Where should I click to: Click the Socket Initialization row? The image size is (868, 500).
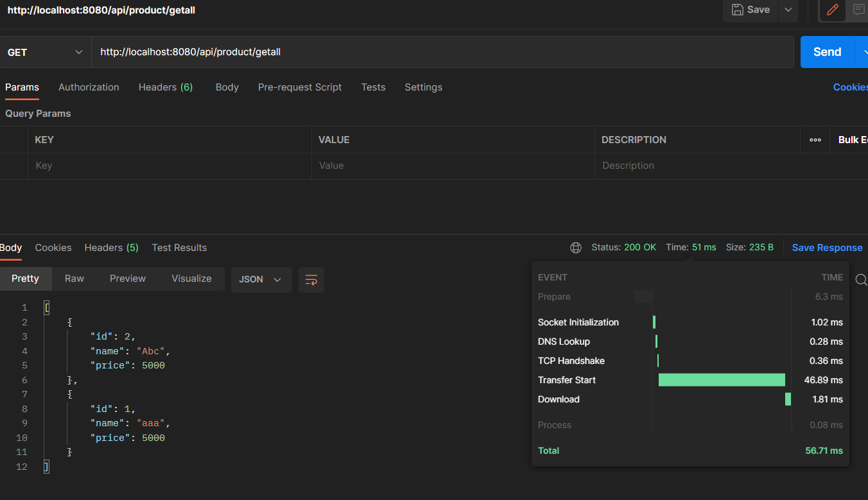point(690,322)
